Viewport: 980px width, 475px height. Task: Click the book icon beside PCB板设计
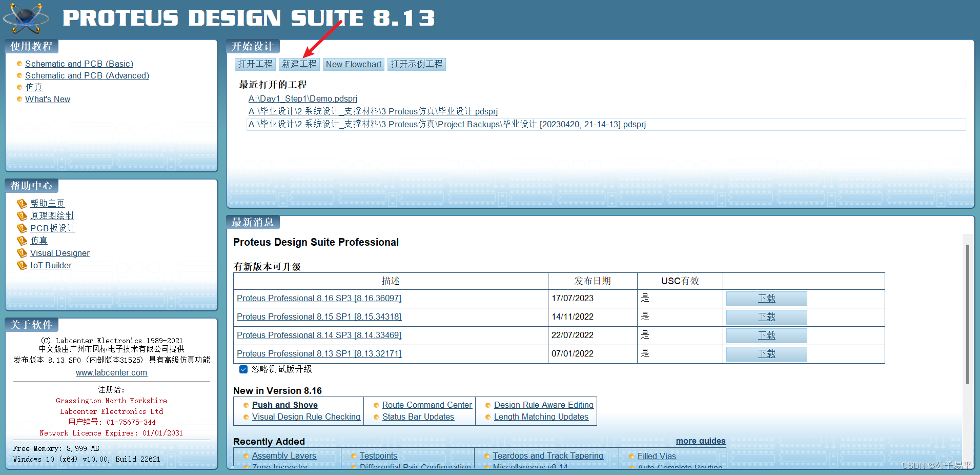coord(22,228)
